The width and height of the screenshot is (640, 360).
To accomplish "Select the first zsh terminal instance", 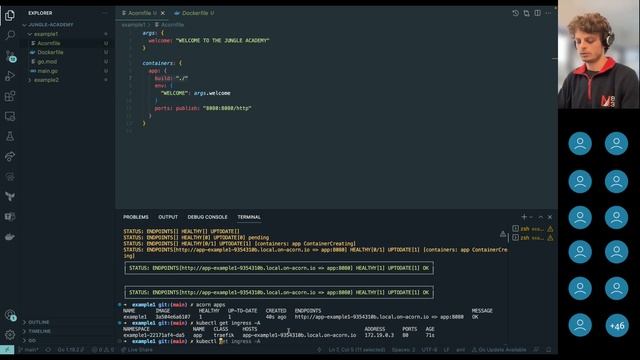I will (533, 229).
